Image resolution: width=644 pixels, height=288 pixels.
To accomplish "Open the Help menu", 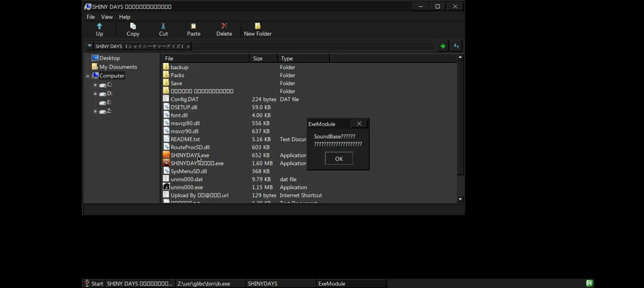I will [x=124, y=17].
